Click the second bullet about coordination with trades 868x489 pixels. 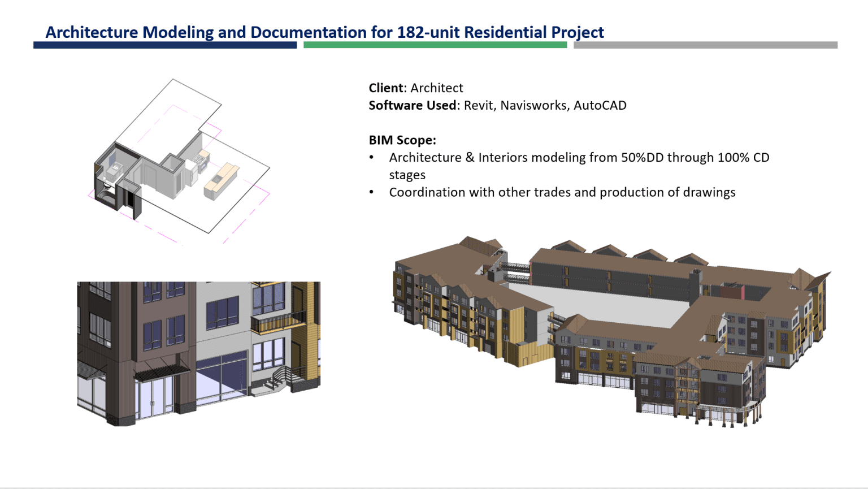562,192
